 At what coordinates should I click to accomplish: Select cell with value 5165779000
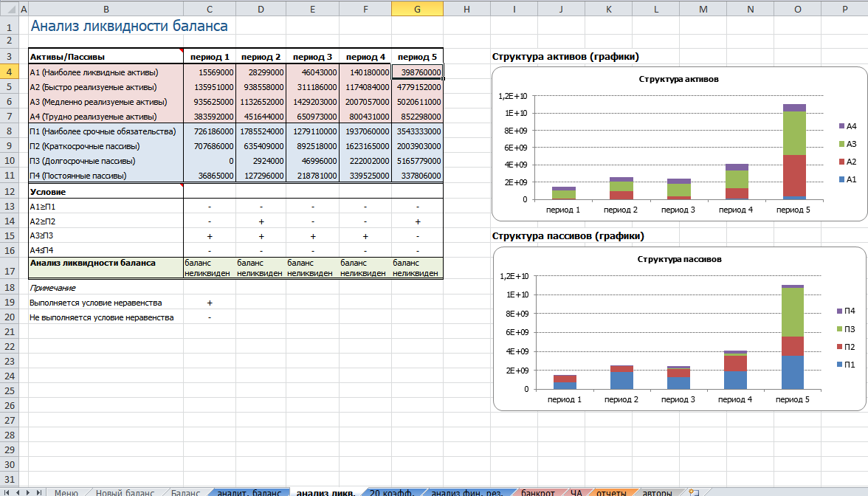click(x=417, y=161)
